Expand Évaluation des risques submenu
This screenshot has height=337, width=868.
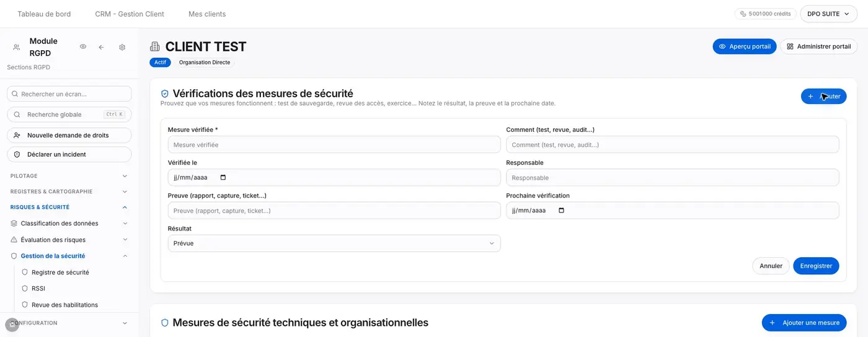[125, 240]
